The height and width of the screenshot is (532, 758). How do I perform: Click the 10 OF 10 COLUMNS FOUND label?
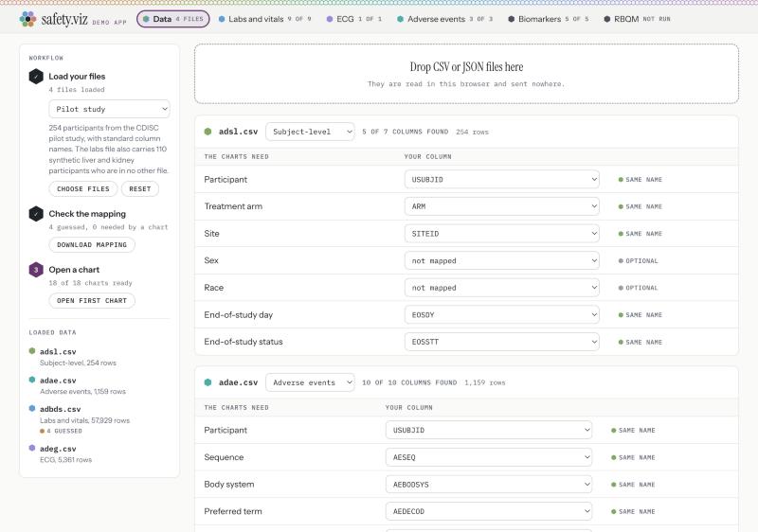409,382
